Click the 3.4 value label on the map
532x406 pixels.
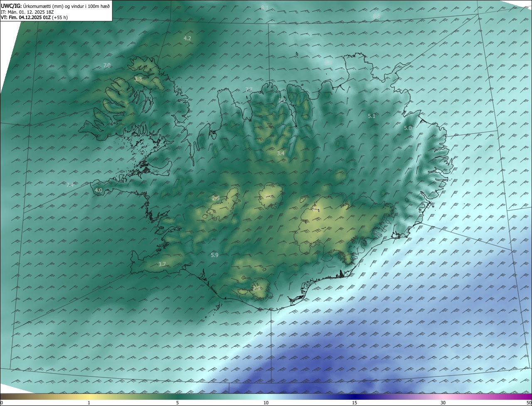pos(281,153)
